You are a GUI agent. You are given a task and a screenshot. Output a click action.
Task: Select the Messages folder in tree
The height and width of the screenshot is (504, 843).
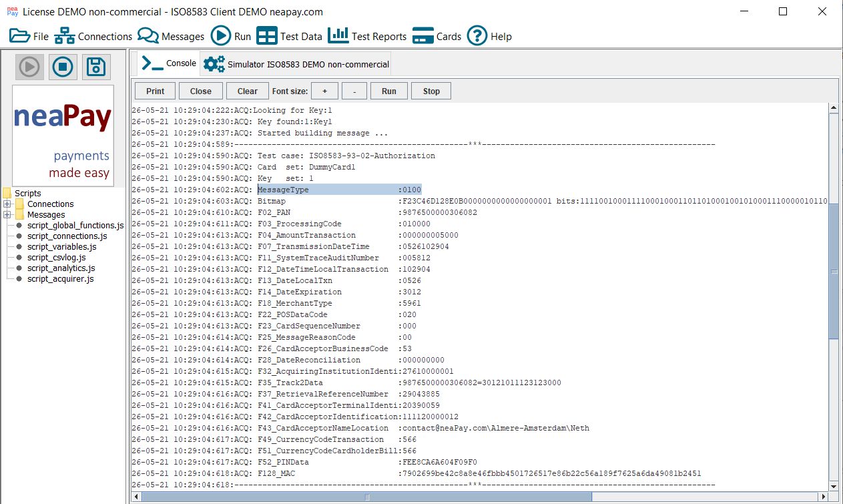click(x=46, y=215)
